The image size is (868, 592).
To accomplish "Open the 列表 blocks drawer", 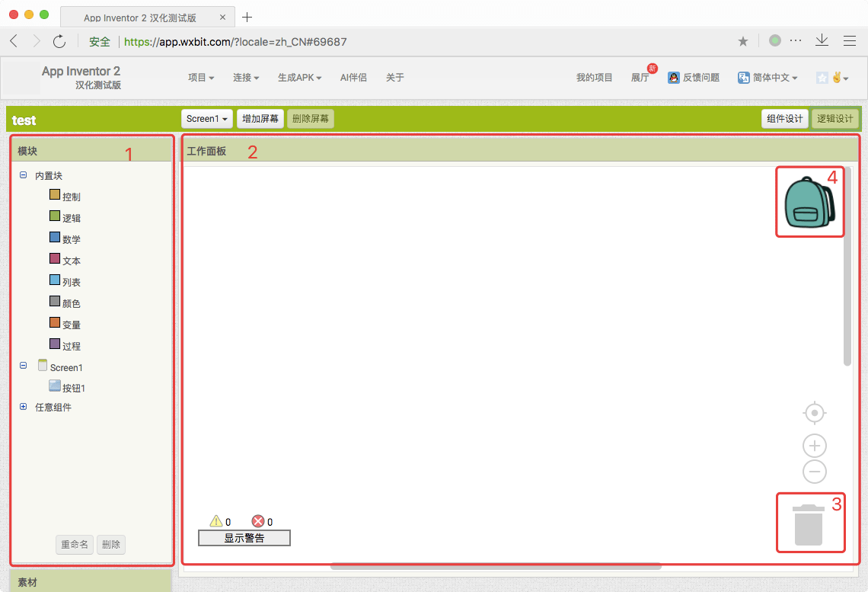I will tap(71, 283).
